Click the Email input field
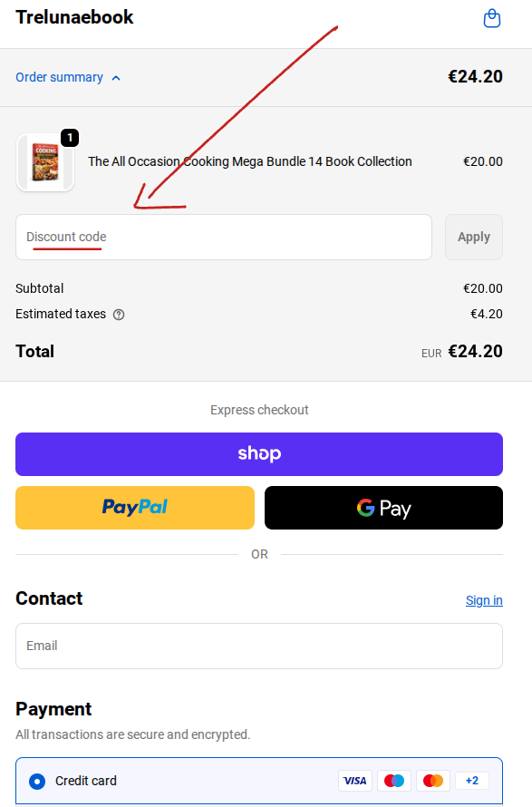 coord(259,646)
